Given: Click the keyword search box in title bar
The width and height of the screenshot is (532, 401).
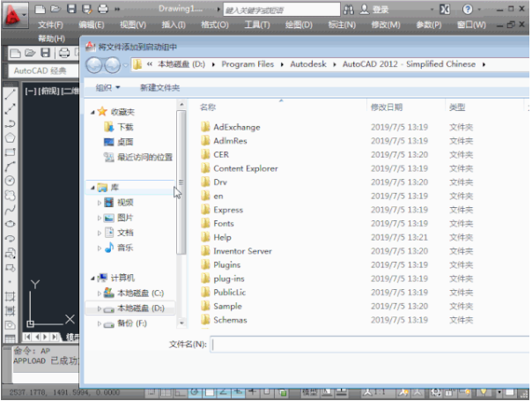Looking at the screenshot, I should click(x=282, y=10).
